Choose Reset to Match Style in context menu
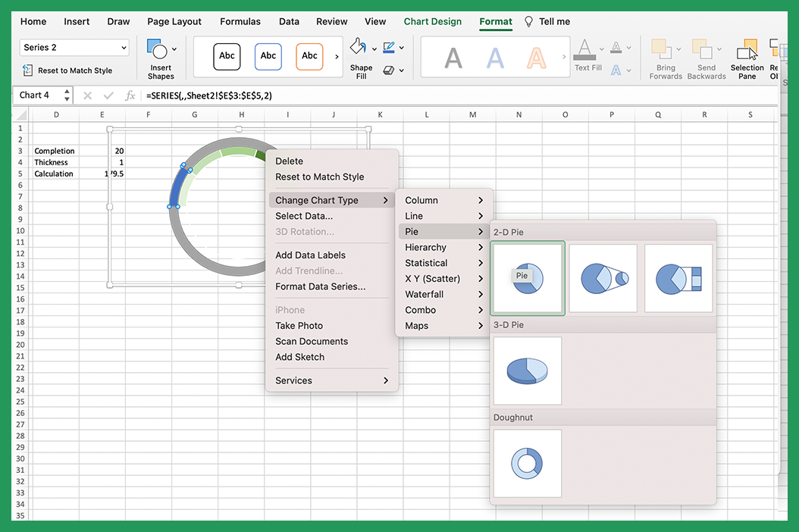799x532 pixels. point(332,177)
